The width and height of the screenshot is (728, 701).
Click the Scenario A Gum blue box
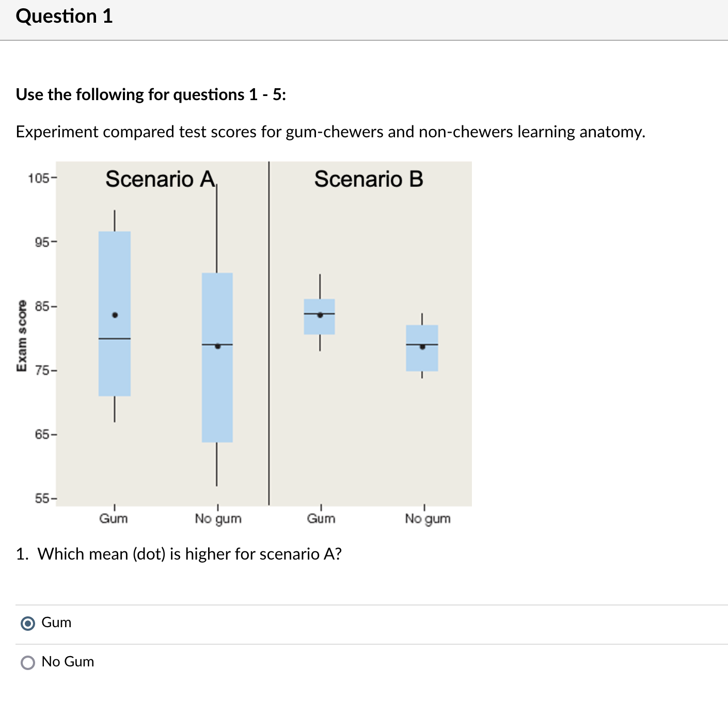point(115,314)
